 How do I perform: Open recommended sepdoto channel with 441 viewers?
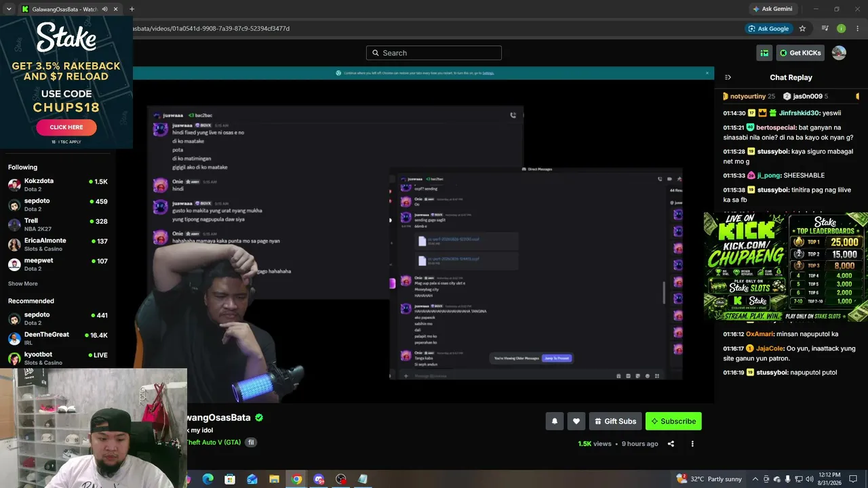click(58, 319)
